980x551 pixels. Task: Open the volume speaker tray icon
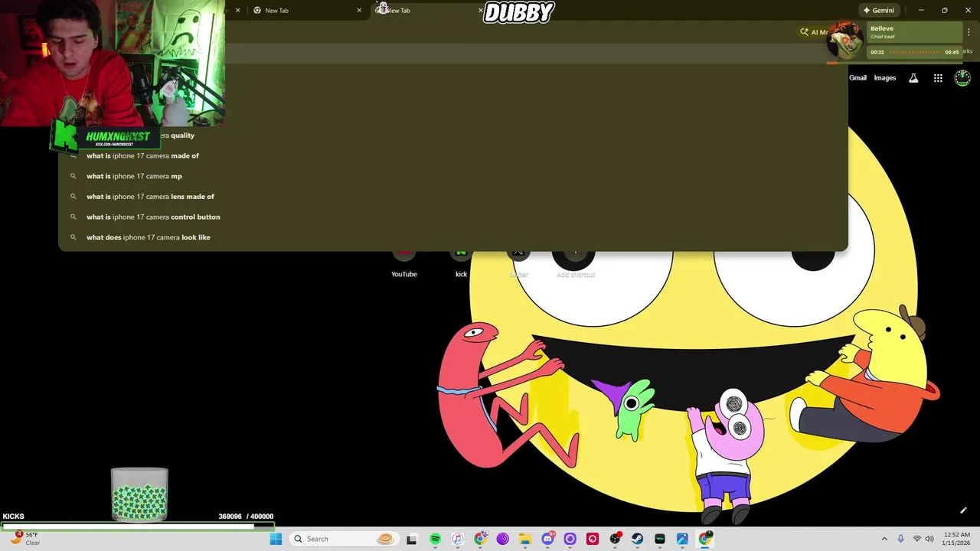click(x=929, y=539)
